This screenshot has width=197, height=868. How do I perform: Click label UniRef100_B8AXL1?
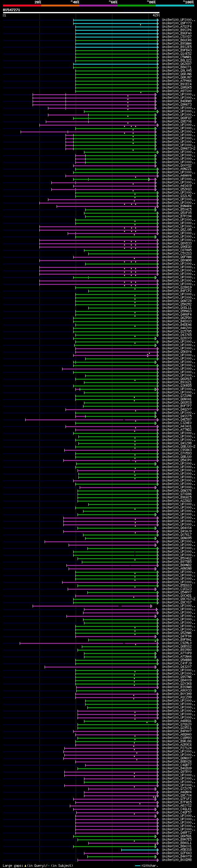pyautogui.click(x=176, y=843)
